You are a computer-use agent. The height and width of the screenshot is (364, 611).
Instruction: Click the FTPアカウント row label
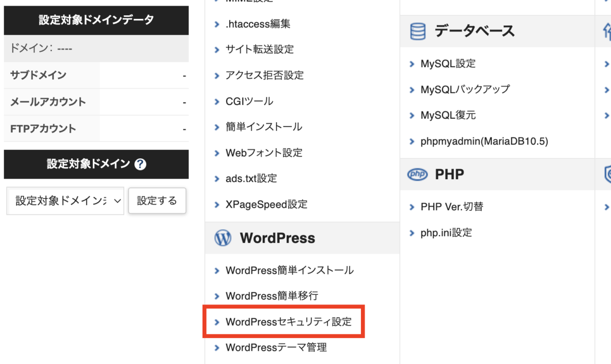[x=43, y=129]
